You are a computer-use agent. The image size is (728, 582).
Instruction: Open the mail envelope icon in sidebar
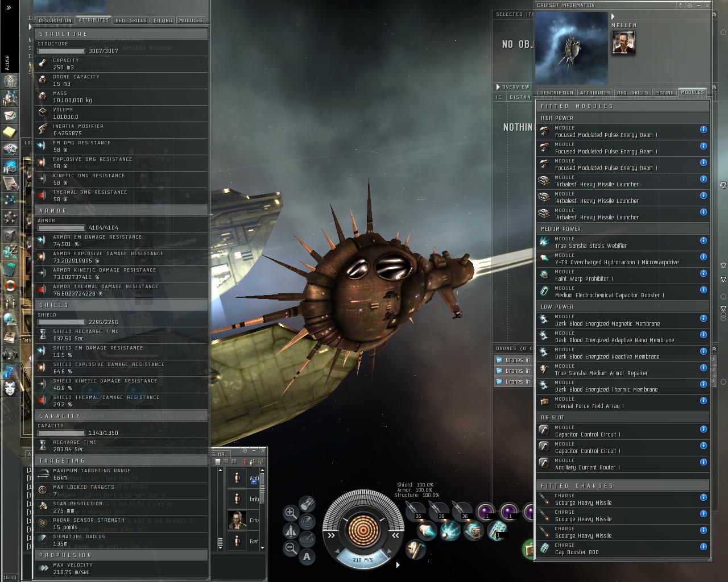coord(10,115)
